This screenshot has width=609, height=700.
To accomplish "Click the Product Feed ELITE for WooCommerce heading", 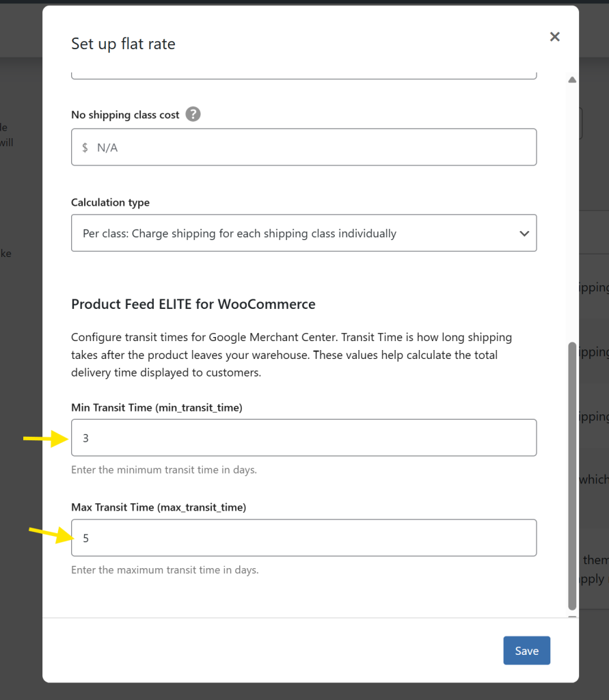I will [x=193, y=304].
